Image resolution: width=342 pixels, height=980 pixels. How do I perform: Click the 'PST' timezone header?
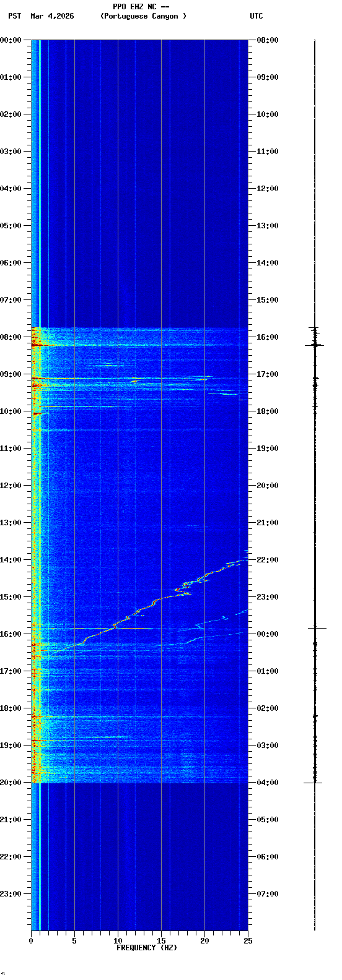(14, 16)
